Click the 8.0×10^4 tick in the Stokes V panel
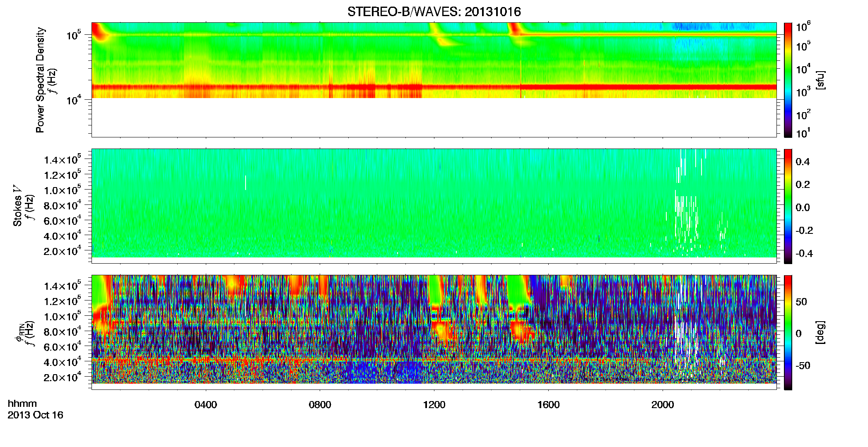868x447 pixels. pyautogui.click(x=63, y=205)
